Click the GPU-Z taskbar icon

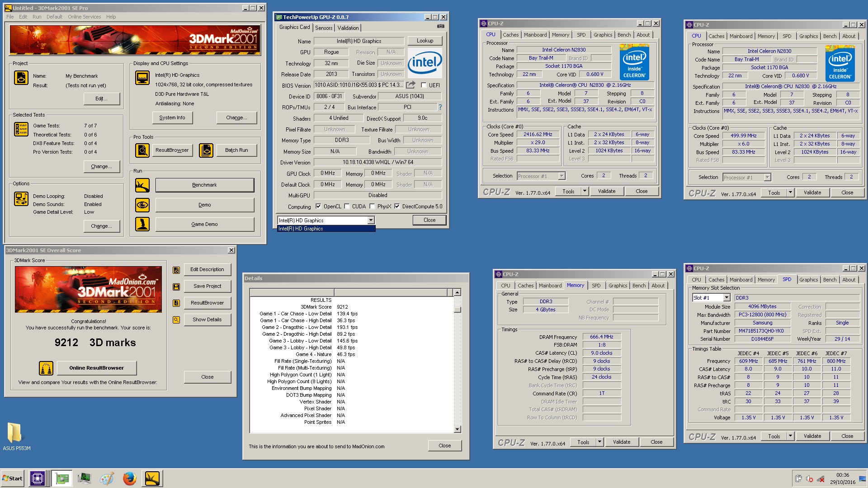click(x=62, y=479)
